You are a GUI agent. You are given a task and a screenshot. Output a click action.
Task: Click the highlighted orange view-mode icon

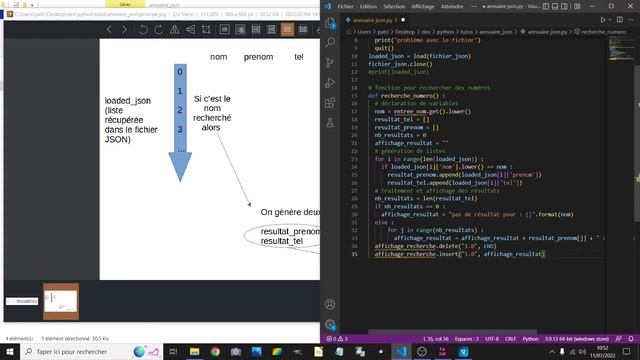click(287, 29)
